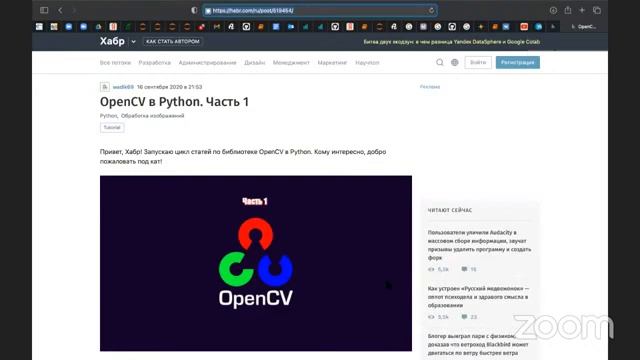The height and width of the screenshot is (360, 640).
Task: Expand the dropdown chevron beside Хабр logo
Action: [x=133, y=42]
